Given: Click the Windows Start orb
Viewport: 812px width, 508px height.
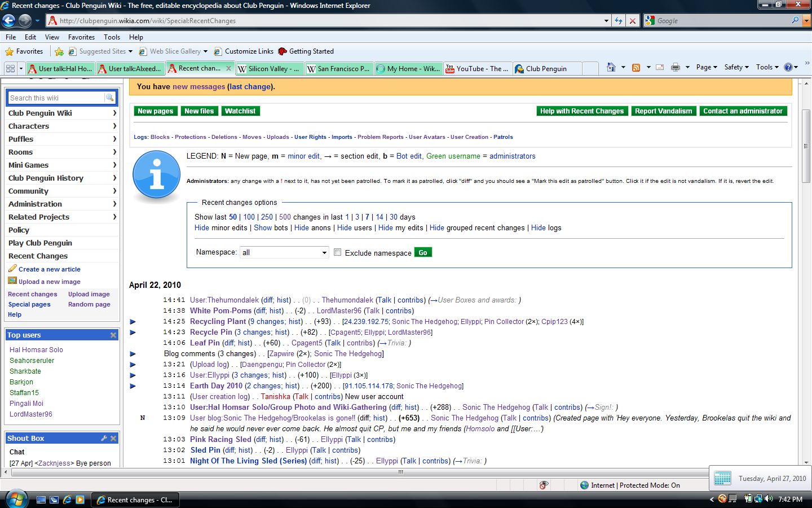Looking at the screenshot, I should (x=16, y=499).
